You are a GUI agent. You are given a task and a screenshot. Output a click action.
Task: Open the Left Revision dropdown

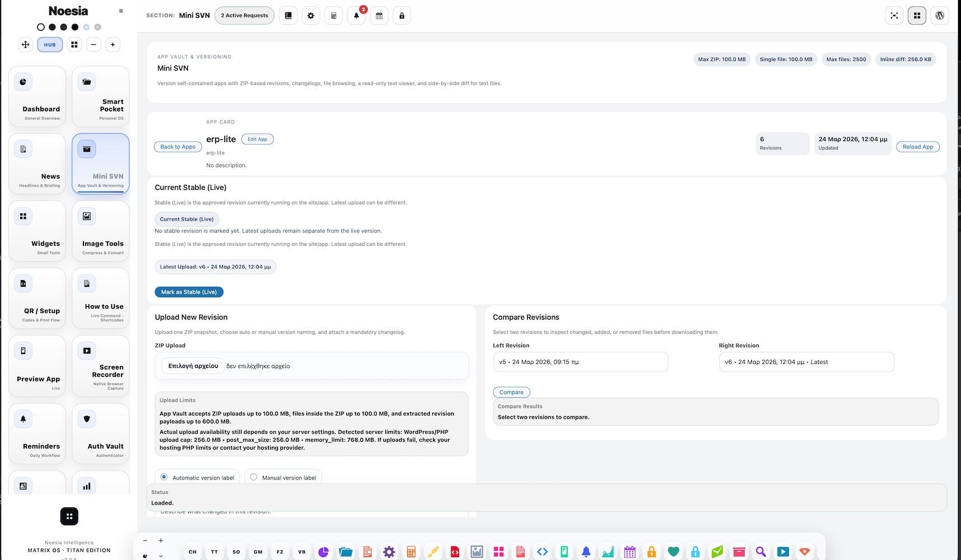point(581,362)
